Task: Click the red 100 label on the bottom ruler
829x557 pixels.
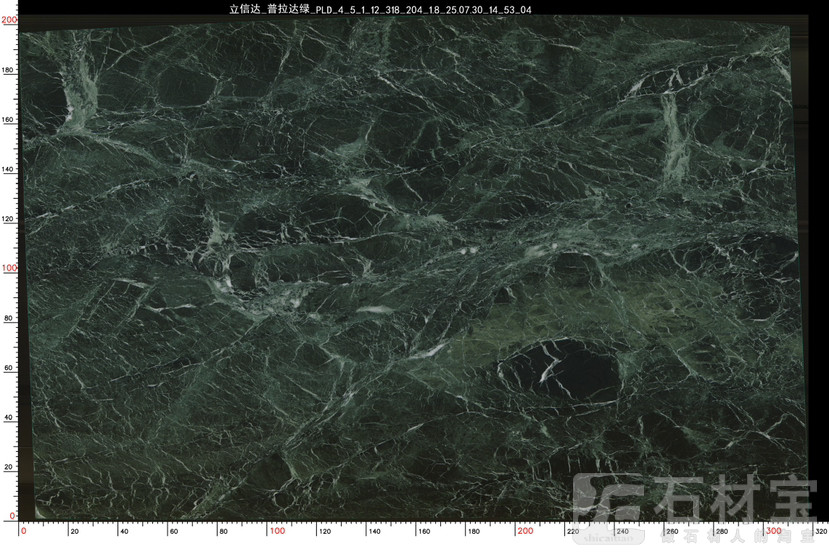Action: point(278,531)
